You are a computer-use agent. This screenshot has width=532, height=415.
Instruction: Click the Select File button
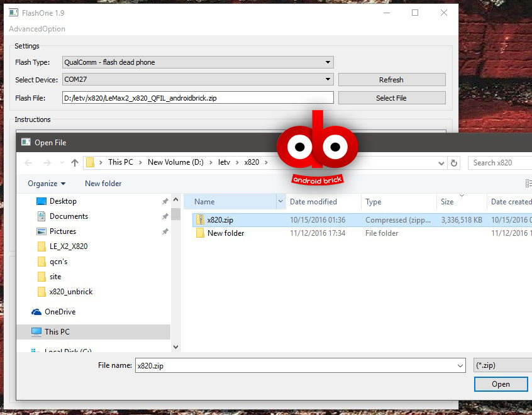(x=391, y=98)
